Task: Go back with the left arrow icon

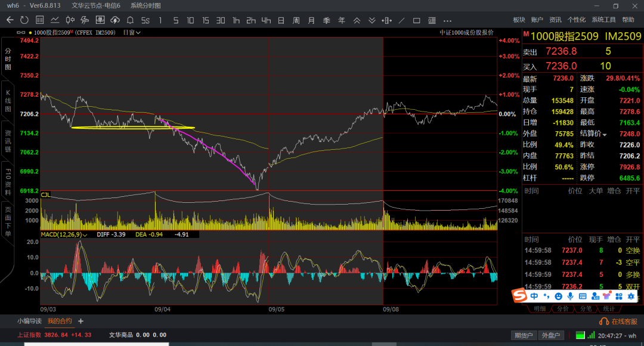Action: (x=10, y=20)
